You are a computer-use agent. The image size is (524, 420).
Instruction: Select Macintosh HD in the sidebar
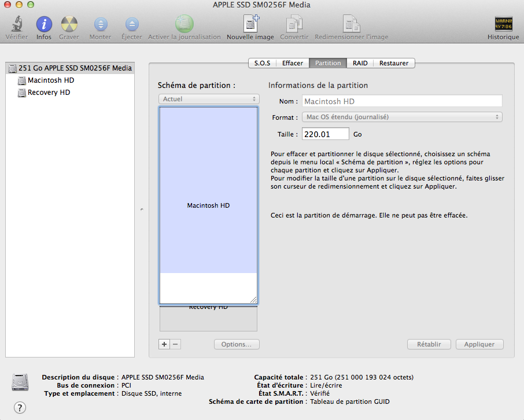click(51, 80)
